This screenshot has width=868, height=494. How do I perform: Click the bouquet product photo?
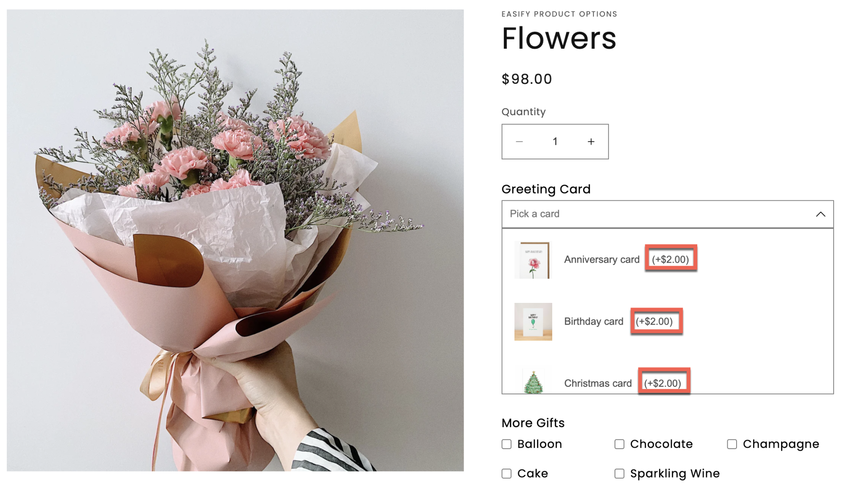point(236,241)
